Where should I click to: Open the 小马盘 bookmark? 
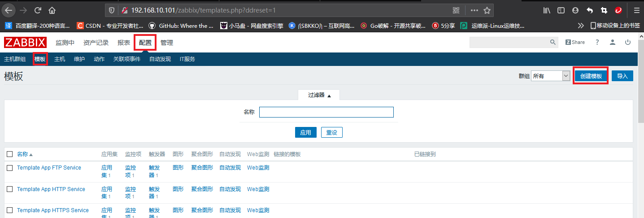(x=252, y=26)
